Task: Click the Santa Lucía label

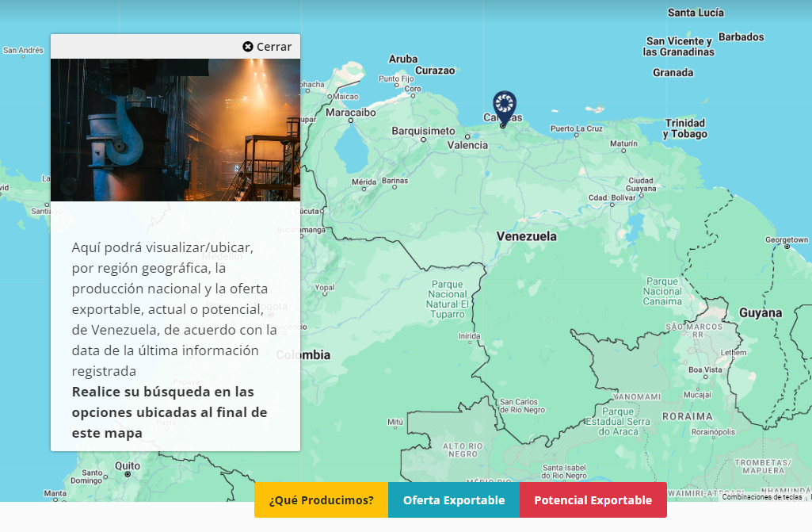Action: 696,13
